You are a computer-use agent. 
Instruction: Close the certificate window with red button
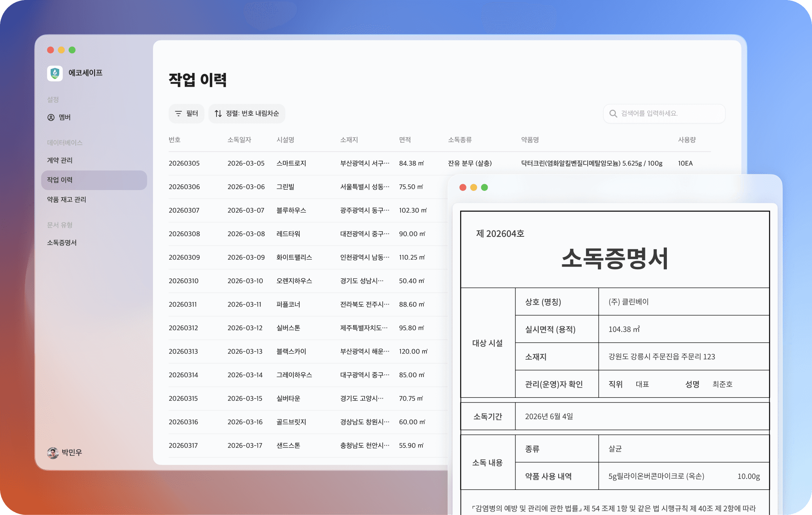(x=463, y=188)
